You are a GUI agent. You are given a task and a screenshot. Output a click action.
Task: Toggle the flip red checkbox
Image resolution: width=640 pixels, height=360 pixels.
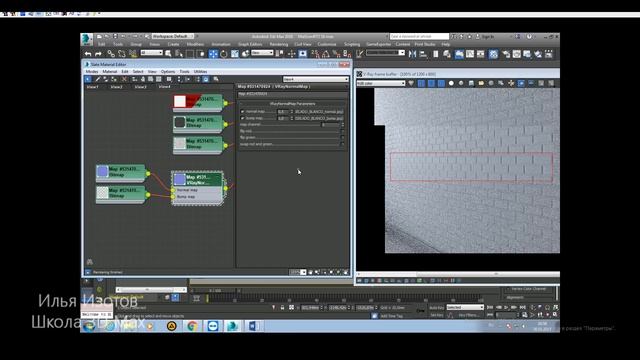[x=342, y=131]
